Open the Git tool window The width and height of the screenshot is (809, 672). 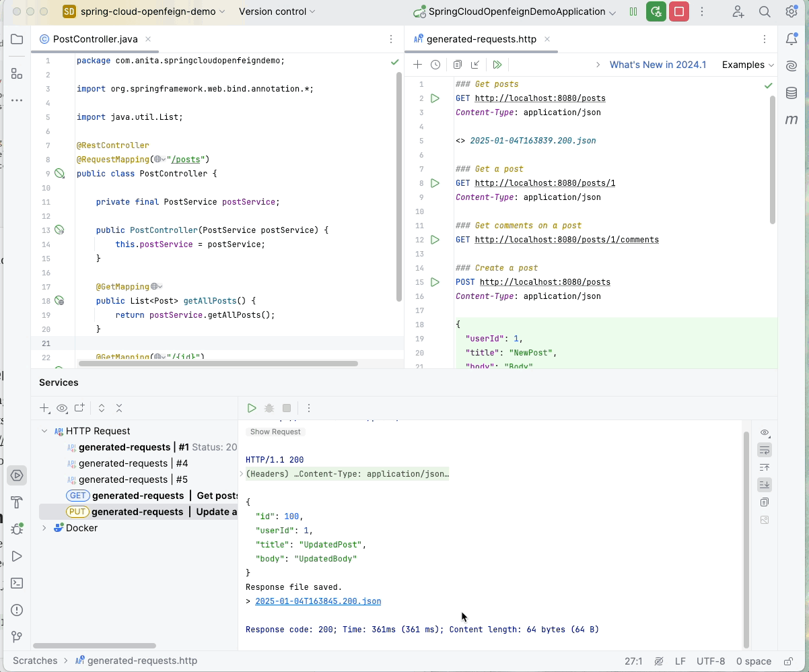point(17,637)
